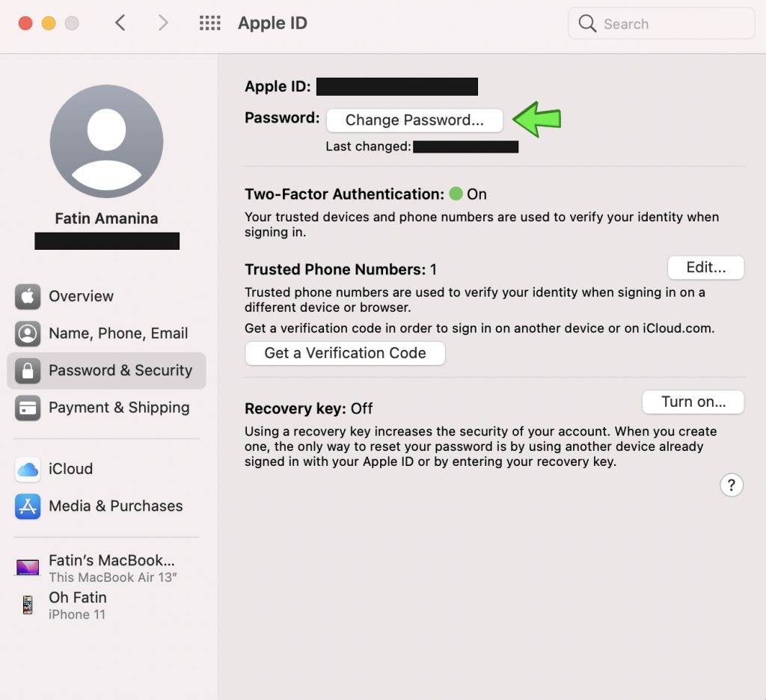Select the Oh Fatin iPhone entry
The image size is (766, 700).
[106, 605]
